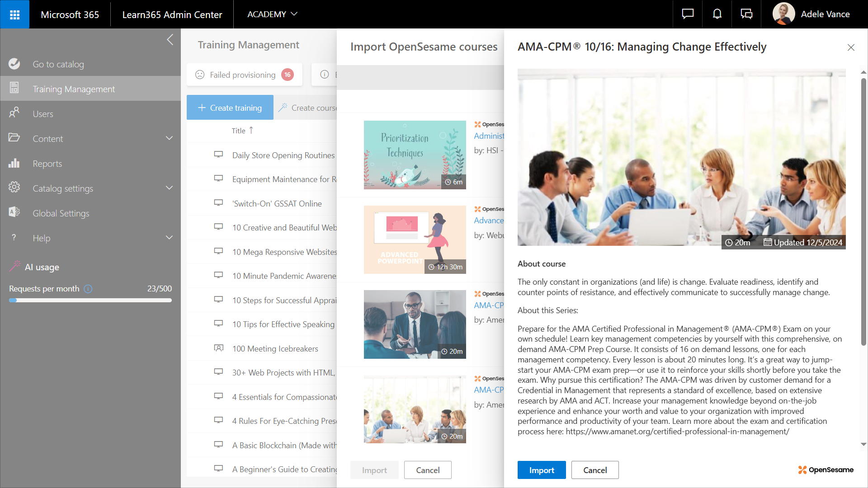The image size is (868, 488).
Task: Click the Create course button
Action: [x=307, y=108]
